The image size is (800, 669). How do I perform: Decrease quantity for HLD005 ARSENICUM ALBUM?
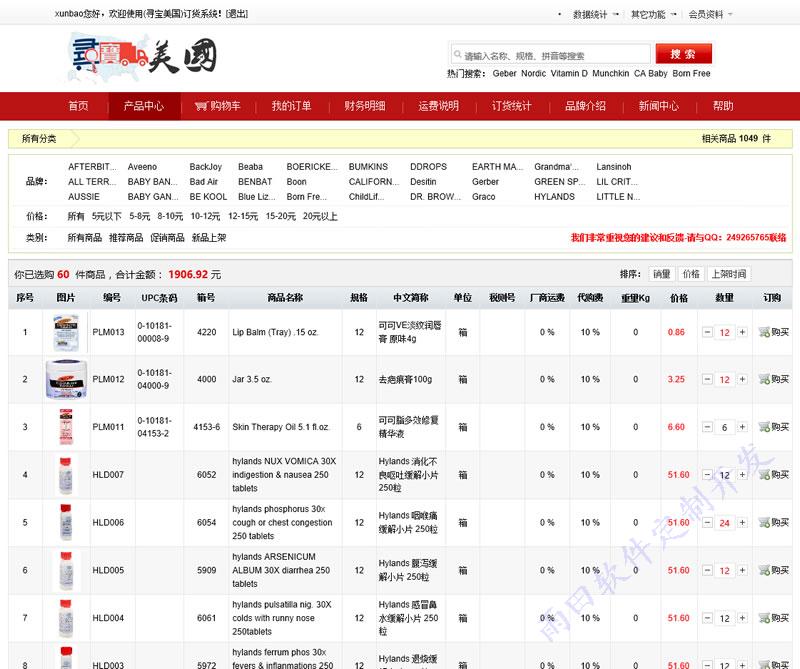pyautogui.click(x=707, y=570)
